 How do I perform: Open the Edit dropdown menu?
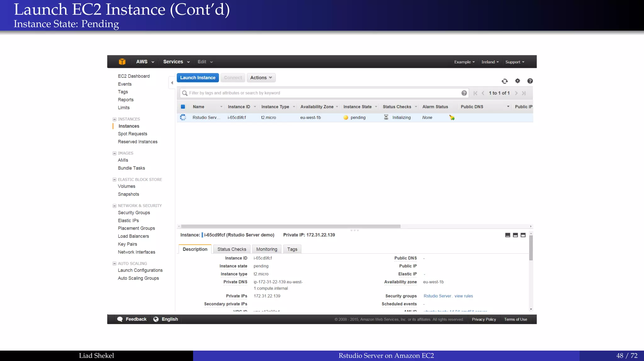tap(205, 62)
